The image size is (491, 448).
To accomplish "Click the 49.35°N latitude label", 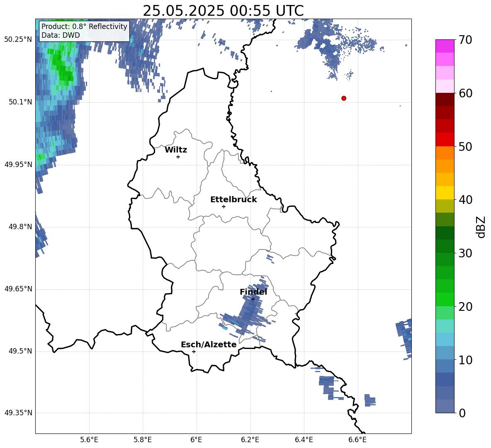I will [18, 413].
